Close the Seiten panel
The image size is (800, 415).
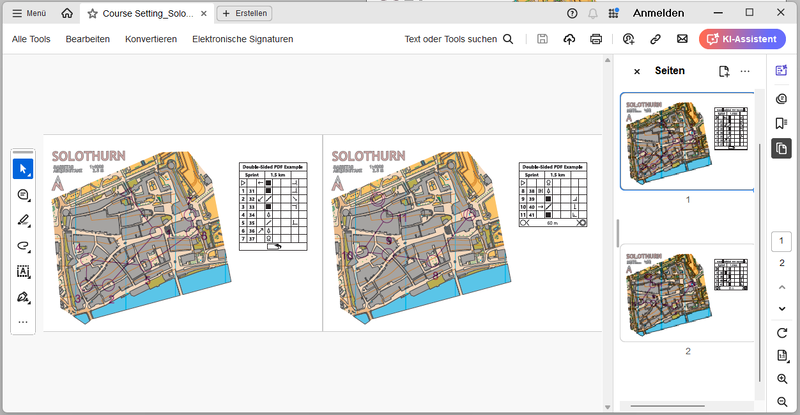pos(637,71)
